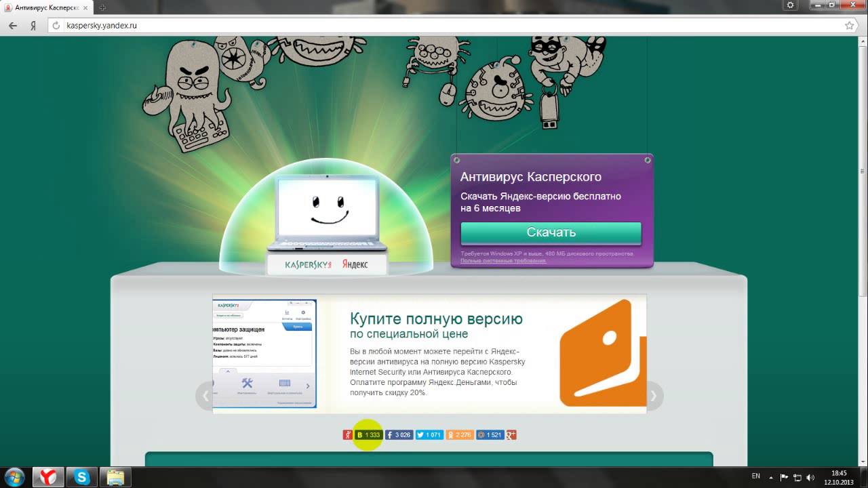Open the Kaspersky app screenshot thumbnail
Image resolution: width=868 pixels, height=488 pixels.
264,353
